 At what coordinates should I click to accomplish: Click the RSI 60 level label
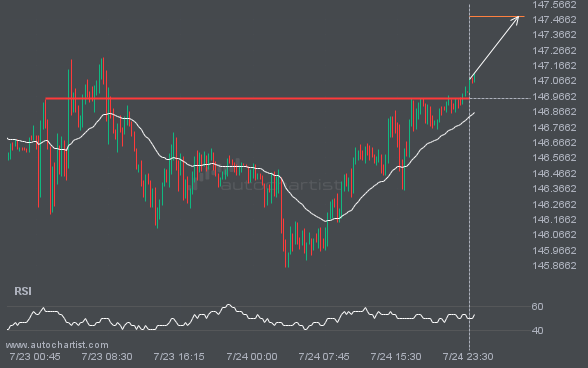pos(537,307)
